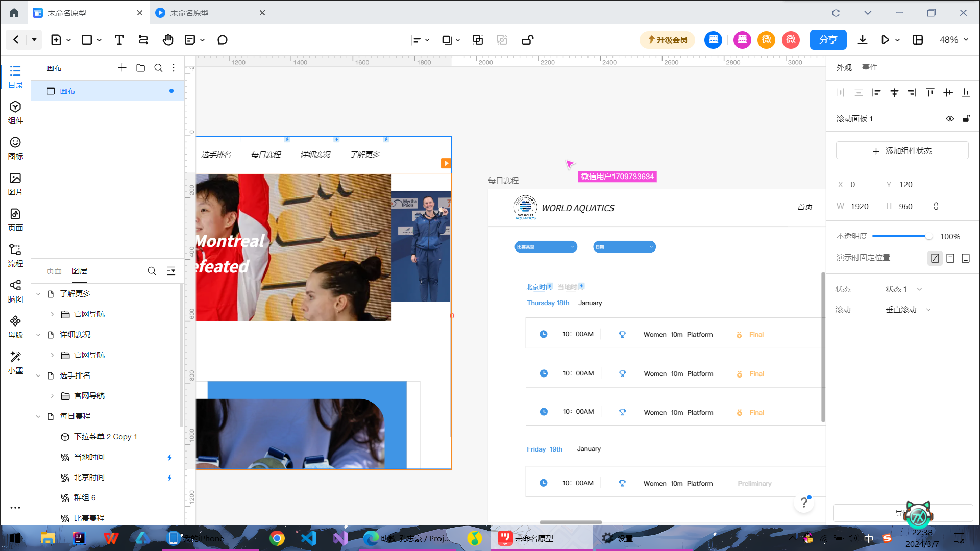This screenshot has width=980, height=551.
Task: Open 脑图 mind map panel
Action: [x=15, y=291]
